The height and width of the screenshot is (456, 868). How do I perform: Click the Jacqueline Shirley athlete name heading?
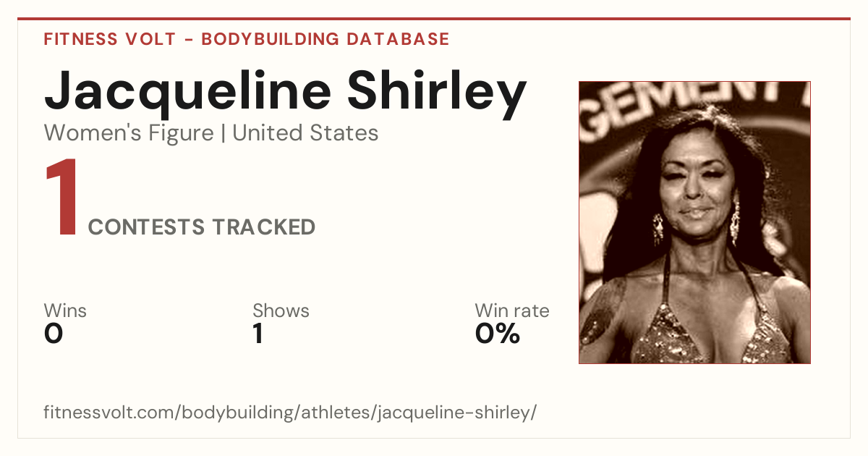click(285, 93)
